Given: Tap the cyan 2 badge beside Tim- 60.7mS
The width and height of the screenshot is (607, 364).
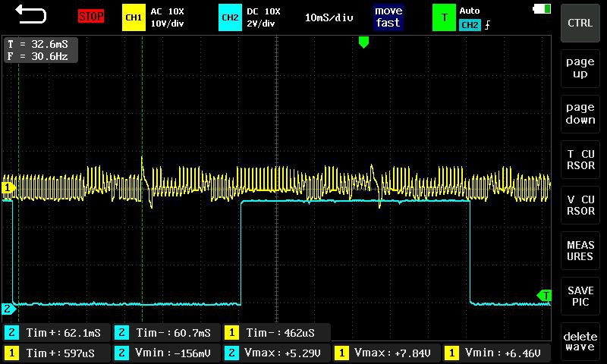Looking at the screenshot, I should pos(121,333).
